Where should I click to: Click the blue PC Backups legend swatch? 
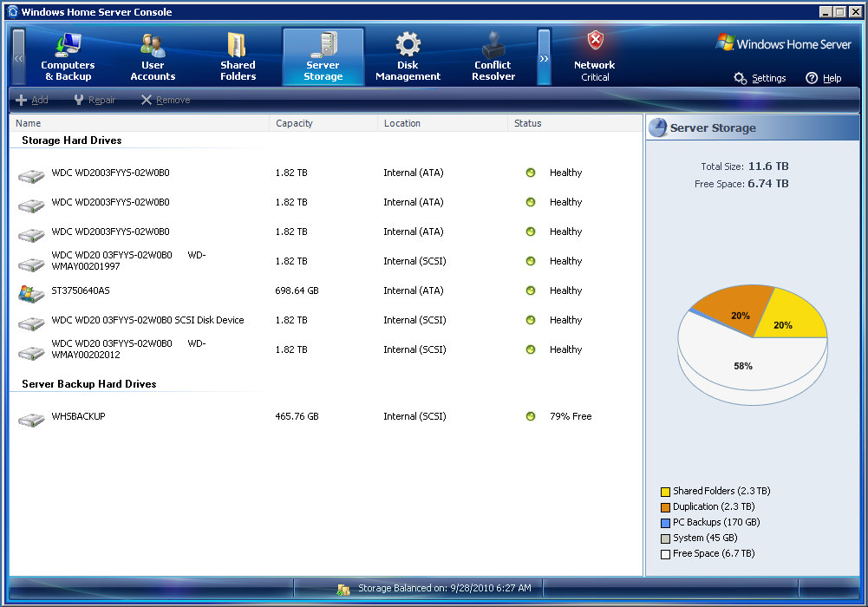coord(665,523)
